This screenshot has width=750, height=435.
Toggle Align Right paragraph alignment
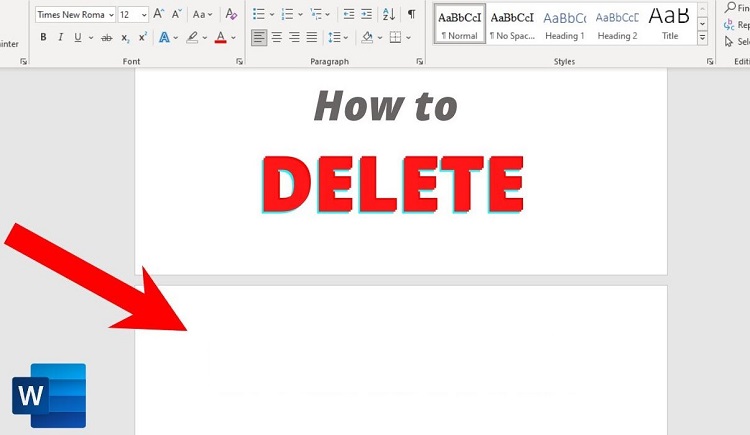pyautogui.click(x=294, y=37)
